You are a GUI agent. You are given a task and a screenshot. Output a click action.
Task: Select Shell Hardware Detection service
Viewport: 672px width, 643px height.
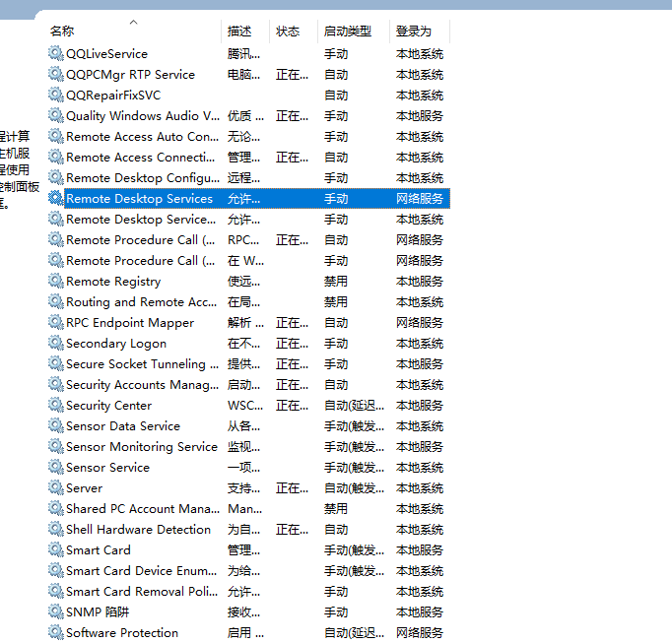pos(138,530)
